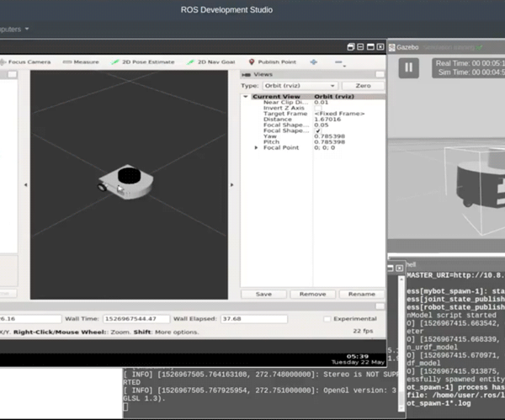505x420 pixels.
Task: Select the Focus Camera tool
Action: 25,61
